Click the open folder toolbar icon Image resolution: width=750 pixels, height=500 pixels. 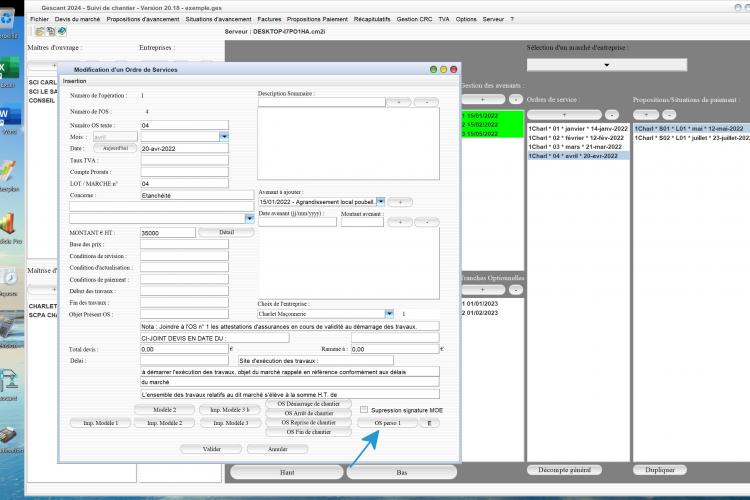[40, 32]
